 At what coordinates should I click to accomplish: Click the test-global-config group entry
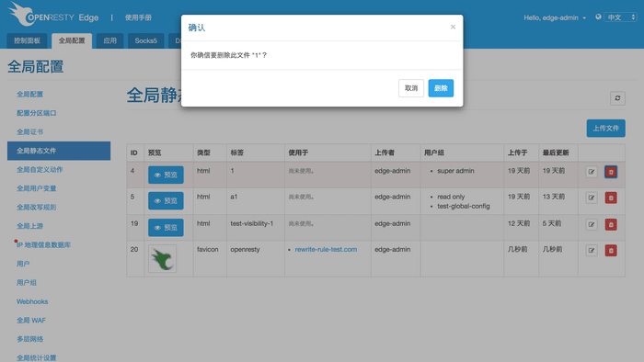[x=464, y=206]
